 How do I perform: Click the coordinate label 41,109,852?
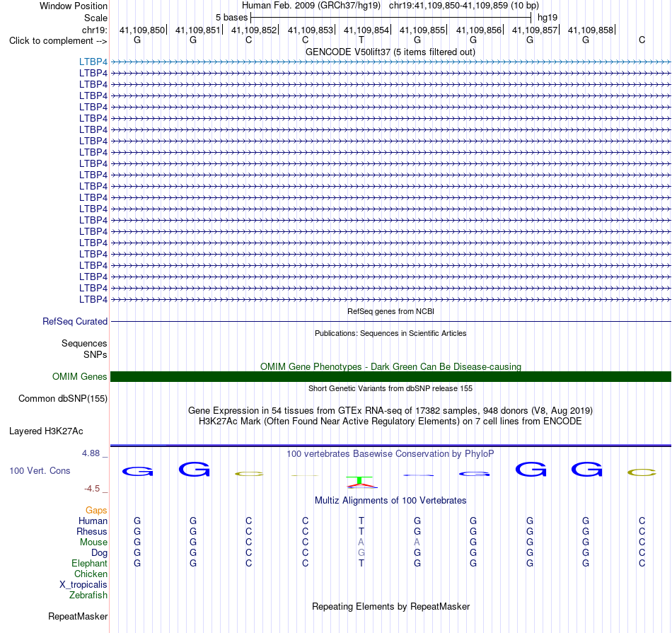point(254,30)
